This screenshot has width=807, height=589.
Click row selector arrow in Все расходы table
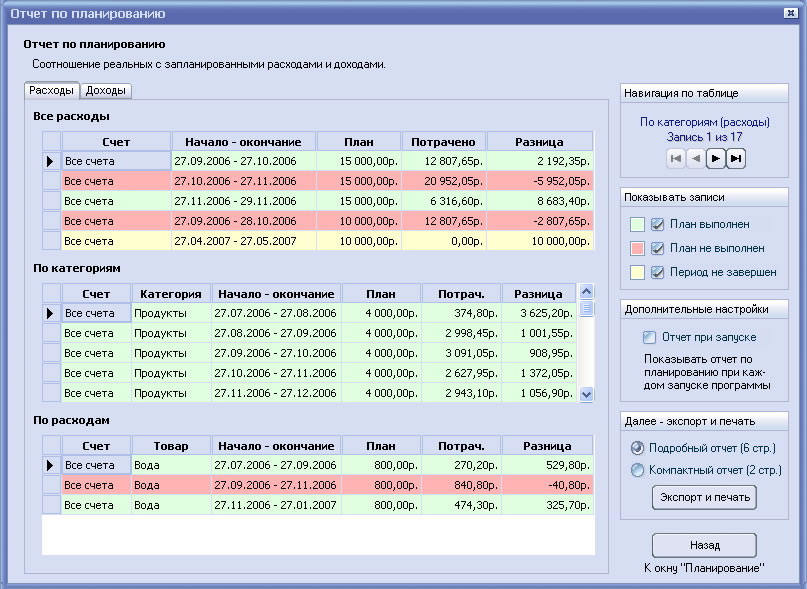tap(50, 161)
